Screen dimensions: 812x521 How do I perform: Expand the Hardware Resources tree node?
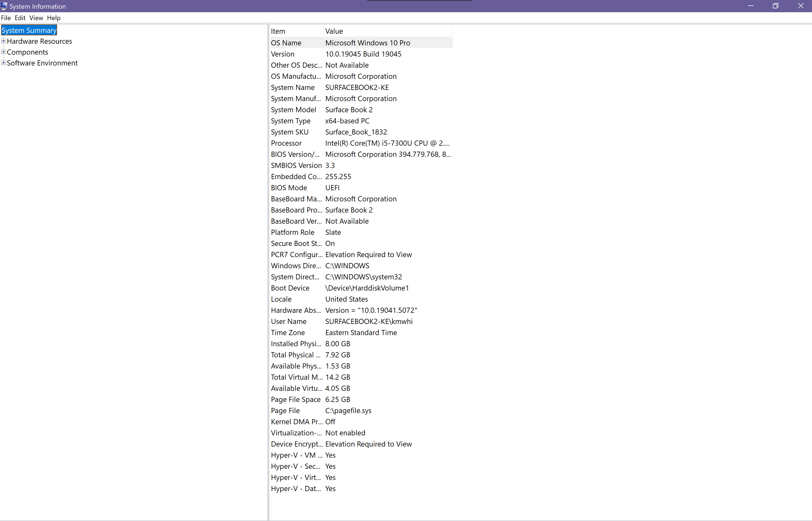[3, 41]
